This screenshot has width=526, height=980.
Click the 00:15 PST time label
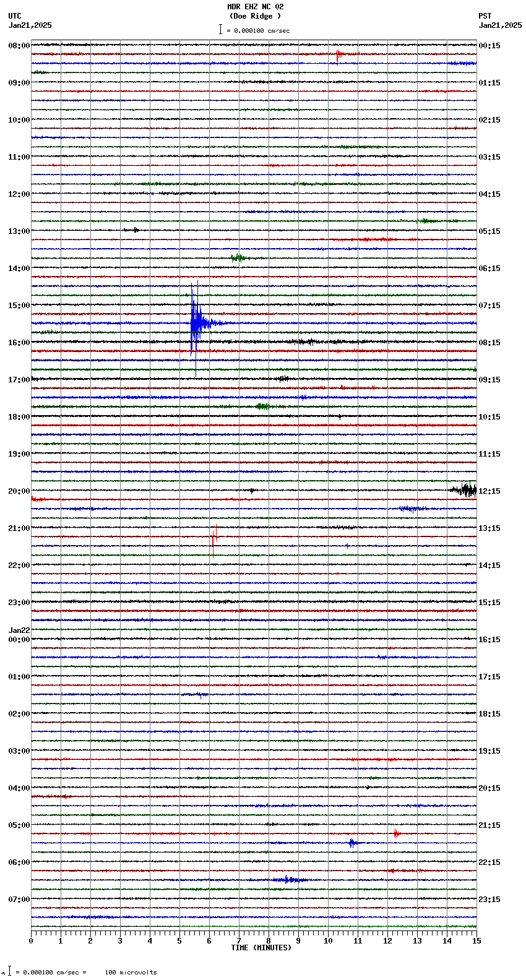tap(489, 46)
